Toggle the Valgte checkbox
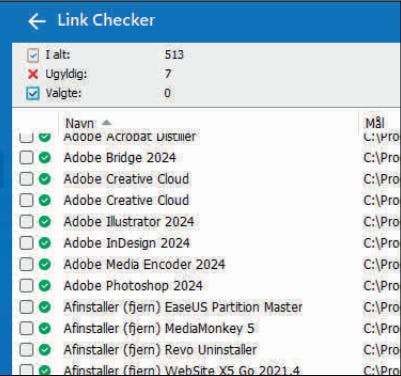Screen dimensions: 401x376 click(x=33, y=94)
